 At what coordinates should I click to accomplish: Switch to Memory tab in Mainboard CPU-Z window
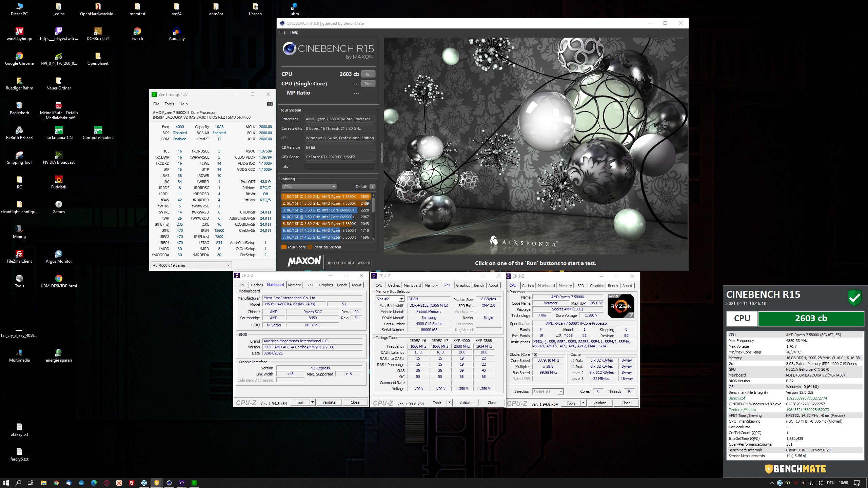coord(294,285)
